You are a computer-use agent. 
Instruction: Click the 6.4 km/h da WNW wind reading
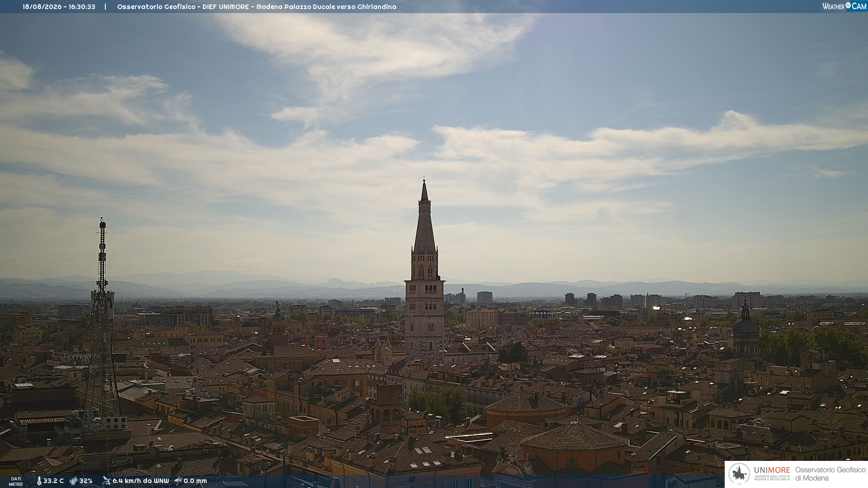pyautogui.click(x=141, y=481)
